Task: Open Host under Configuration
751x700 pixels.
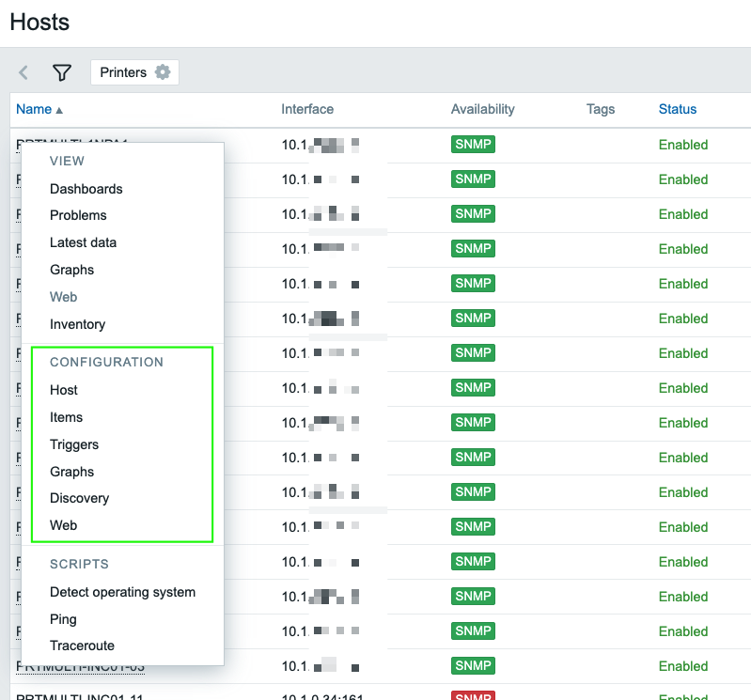Action: (x=64, y=390)
